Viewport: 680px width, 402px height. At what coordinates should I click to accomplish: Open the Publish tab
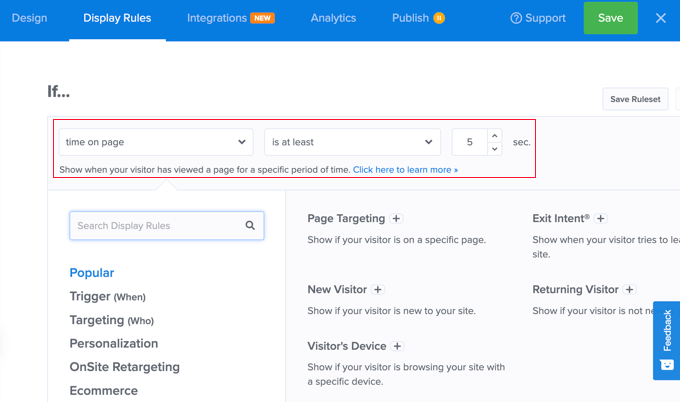(410, 18)
